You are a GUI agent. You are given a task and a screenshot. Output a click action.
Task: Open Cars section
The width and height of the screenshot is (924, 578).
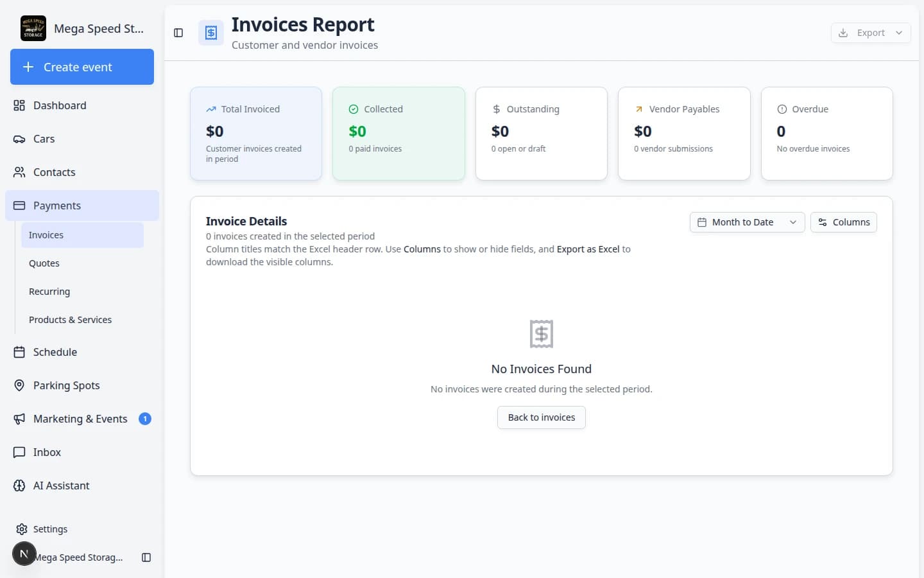[82, 139]
